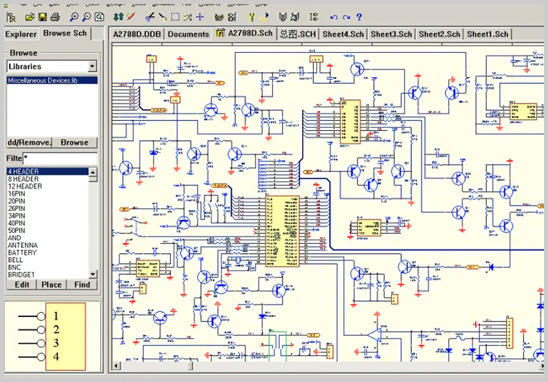This screenshot has width=548, height=382.
Task: Click the save floppy disk icon
Action: (x=42, y=16)
